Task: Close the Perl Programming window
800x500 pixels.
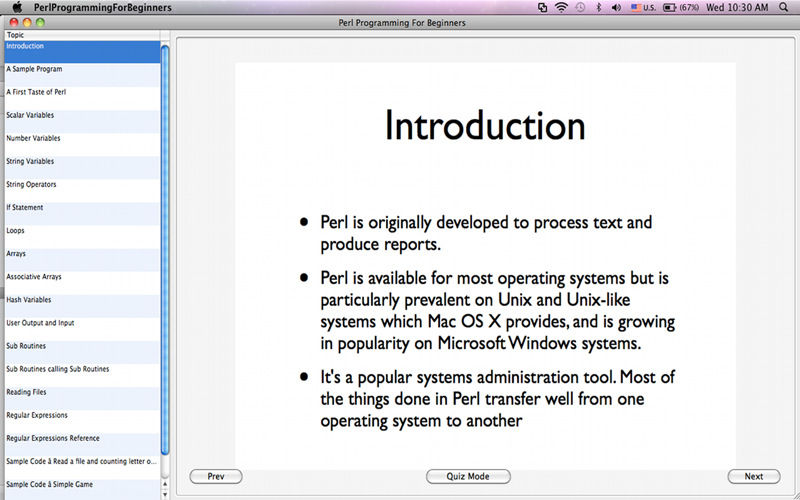Action: 14,22
